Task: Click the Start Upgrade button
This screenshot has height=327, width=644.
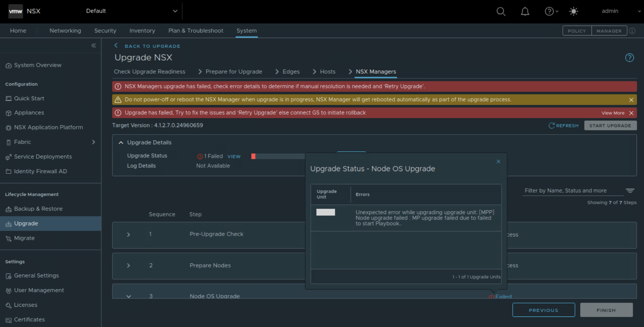Action: pos(610,125)
